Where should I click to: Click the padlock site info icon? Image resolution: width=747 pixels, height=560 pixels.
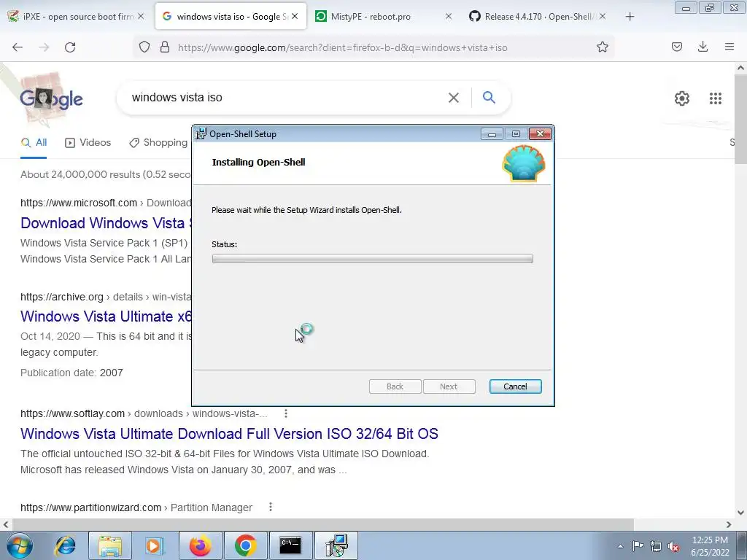(x=165, y=47)
